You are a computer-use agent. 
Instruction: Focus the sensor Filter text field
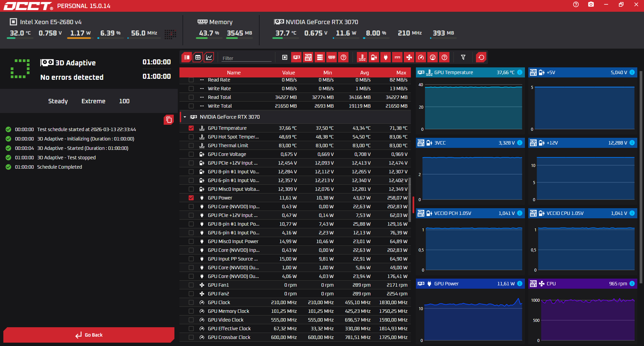tap(247, 58)
